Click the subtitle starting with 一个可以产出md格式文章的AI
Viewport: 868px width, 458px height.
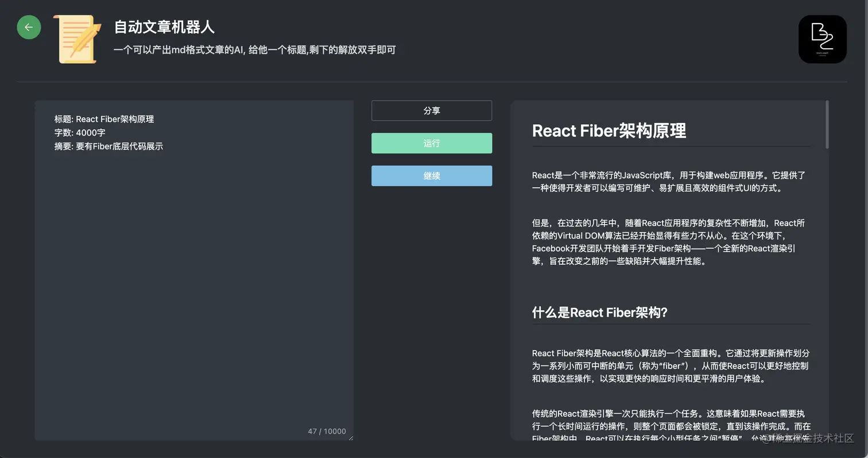point(255,50)
